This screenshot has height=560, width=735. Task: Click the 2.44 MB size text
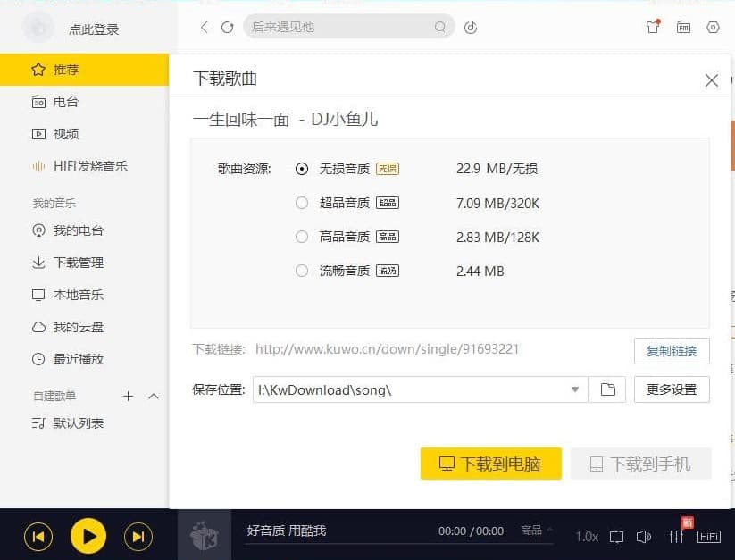480,271
